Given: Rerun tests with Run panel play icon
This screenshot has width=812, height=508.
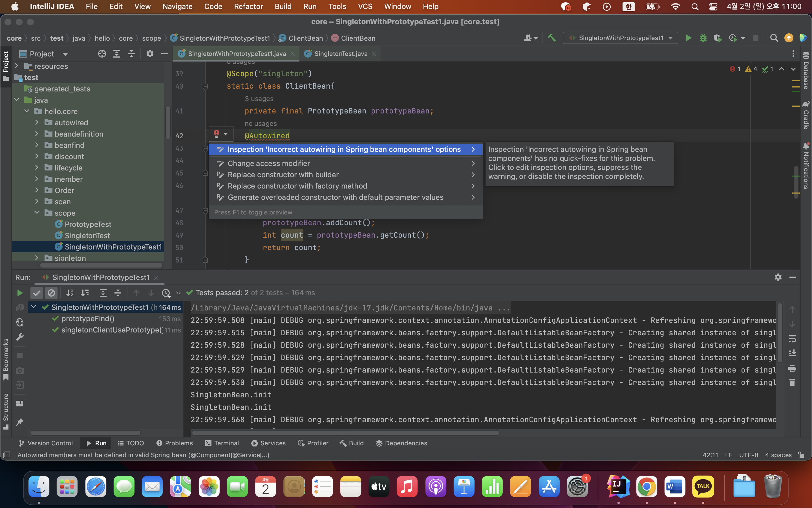Looking at the screenshot, I should pos(20,293).
